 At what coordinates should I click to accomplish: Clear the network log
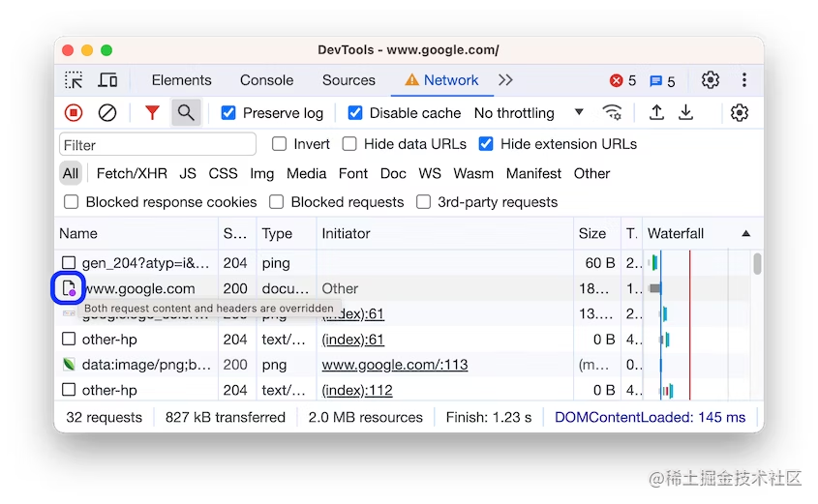coord(107,112)
